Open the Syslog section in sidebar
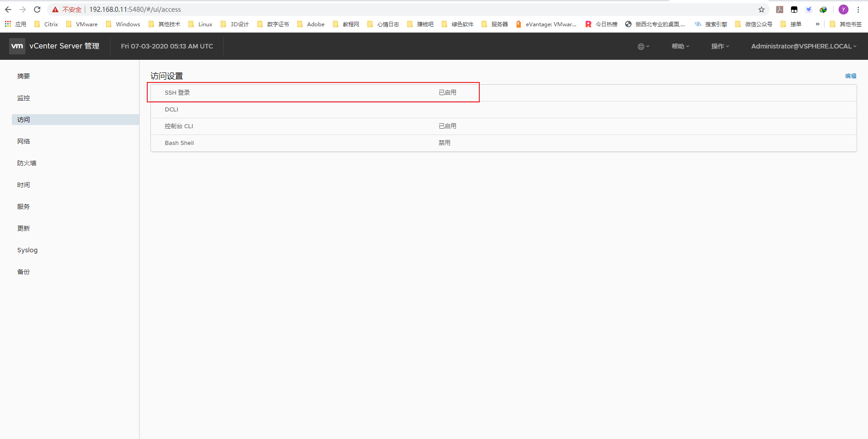This screenshot has width=868, height=439. (x=27, y=250)
